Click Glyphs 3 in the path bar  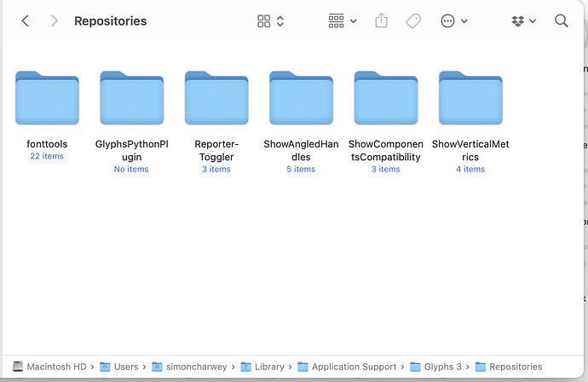pyautogui.click(x=435, y=367)
